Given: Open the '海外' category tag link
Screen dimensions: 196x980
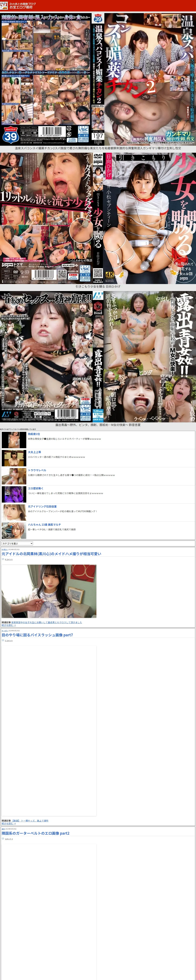Looking at the screenshot, I should pyautogui.click(x=3, y=829).
